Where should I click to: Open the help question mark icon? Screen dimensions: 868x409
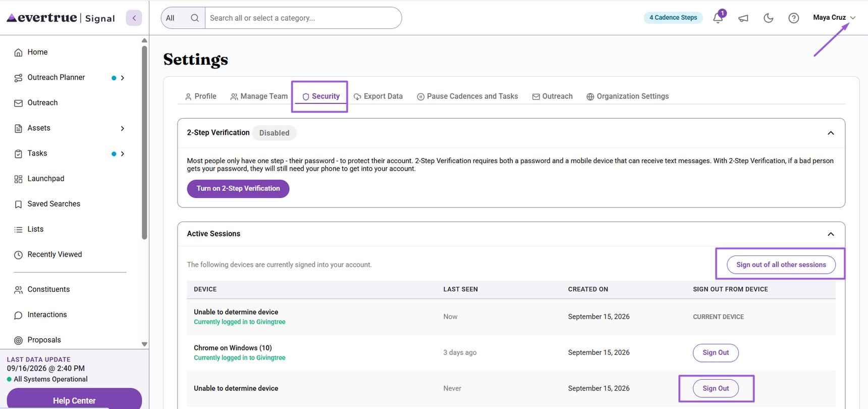pos(793,18)
